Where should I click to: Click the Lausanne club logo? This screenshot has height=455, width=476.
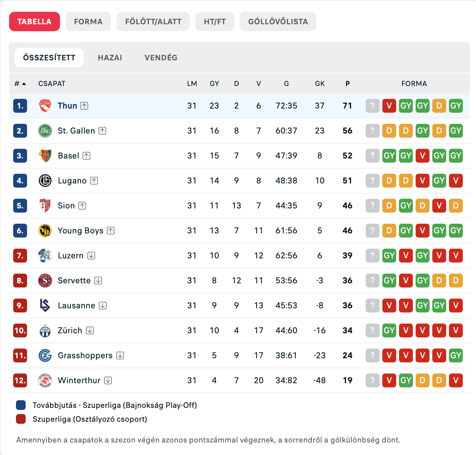click(x=45, y=306)
